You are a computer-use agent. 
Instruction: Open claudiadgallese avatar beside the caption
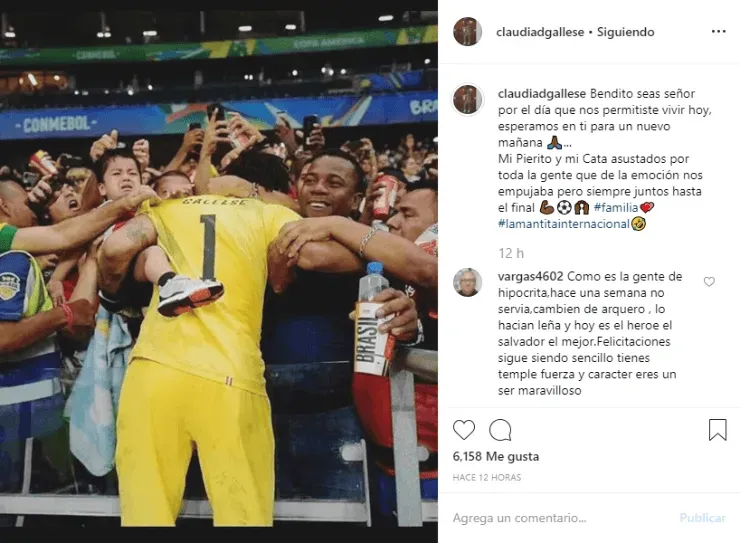pos(467,100)
